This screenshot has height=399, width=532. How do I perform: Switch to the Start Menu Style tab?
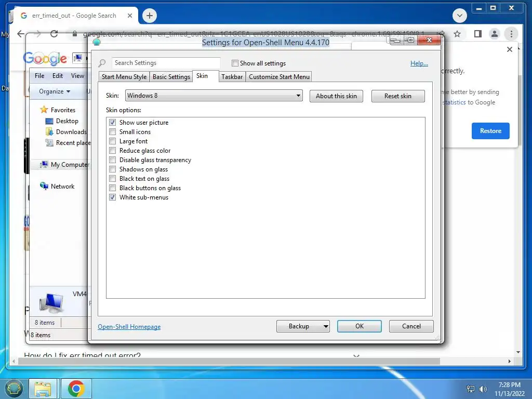[x=124, y=77]
